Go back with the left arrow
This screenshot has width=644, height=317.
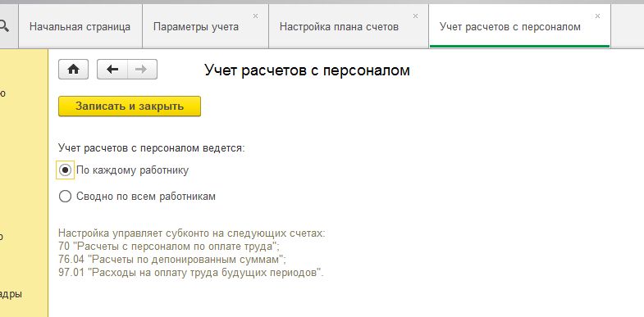(x=112, y=70)
